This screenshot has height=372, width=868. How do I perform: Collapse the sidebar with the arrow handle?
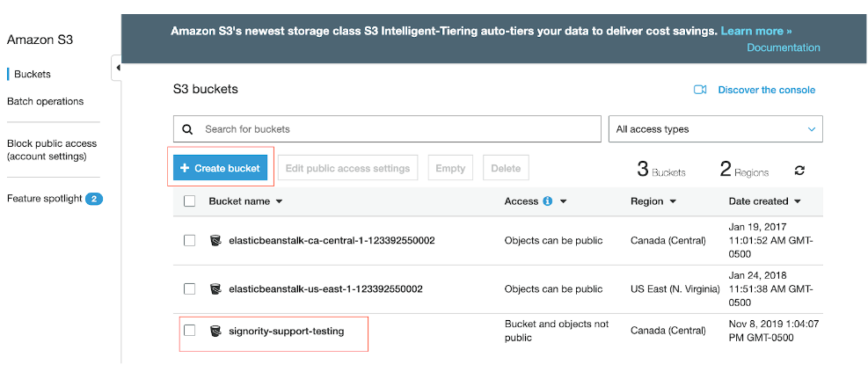click(x=117, y=68)
